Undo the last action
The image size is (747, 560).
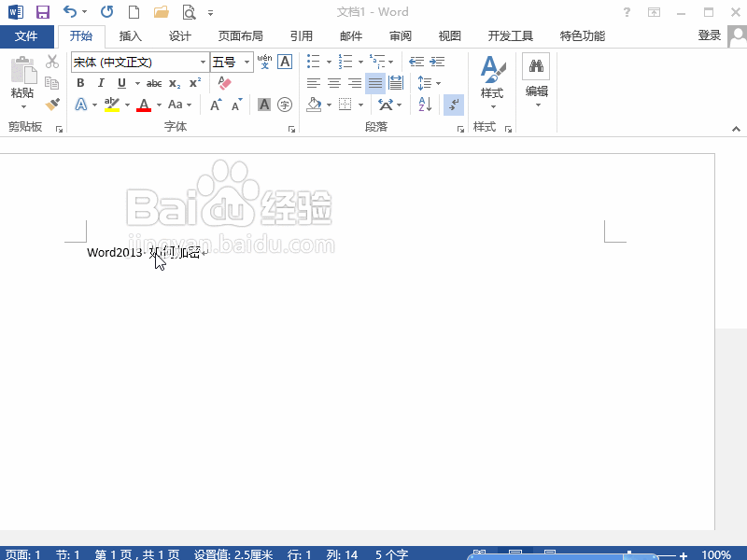(70, 12)
